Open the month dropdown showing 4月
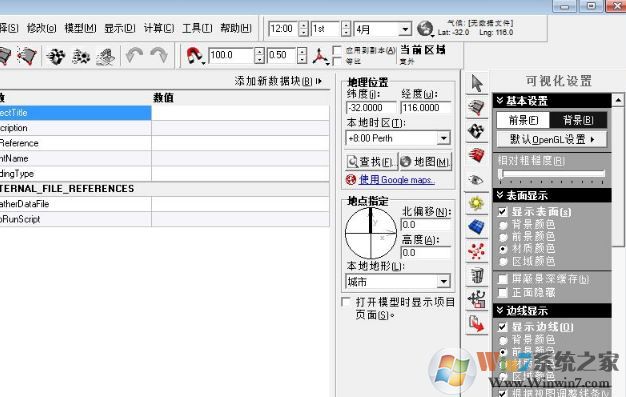Screen dimensions: 626x397 pyautogui.click(x=405, y=29)
